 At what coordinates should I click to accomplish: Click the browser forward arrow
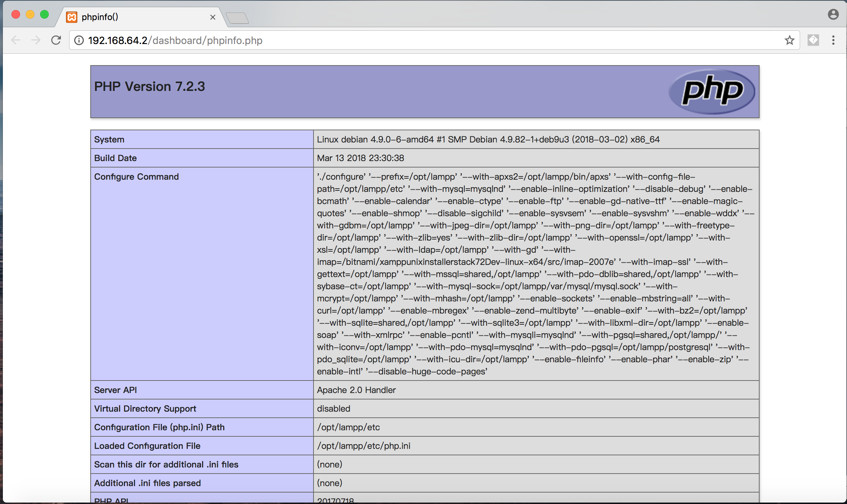(x=36, y=40)
